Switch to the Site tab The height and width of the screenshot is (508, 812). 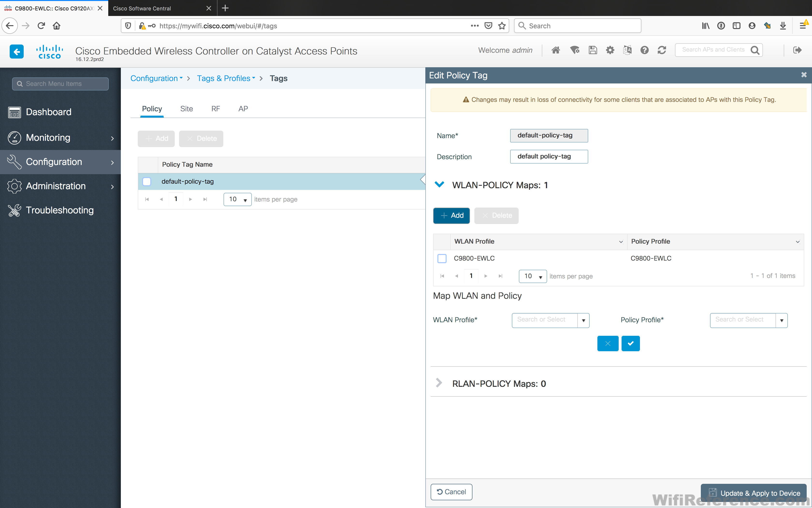(187, 109)
